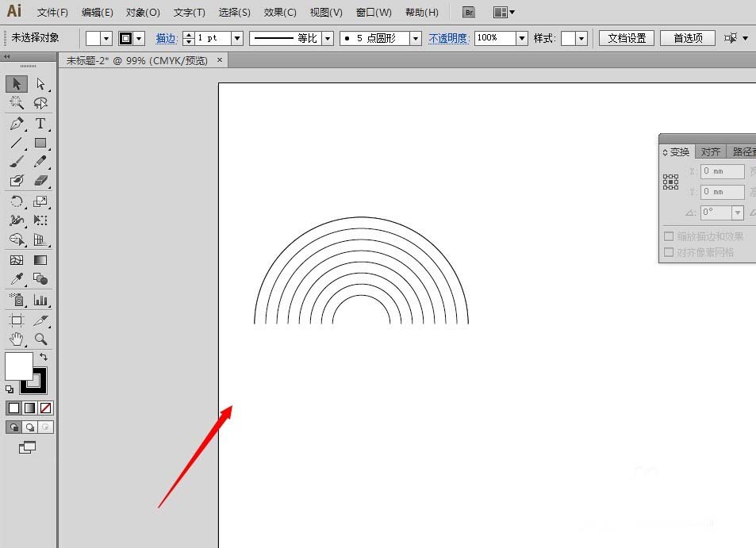Viewport: 756px width, 548px height.
Task: Select the Selection (black arrow) tool
Action: click(x=17, y=84)
